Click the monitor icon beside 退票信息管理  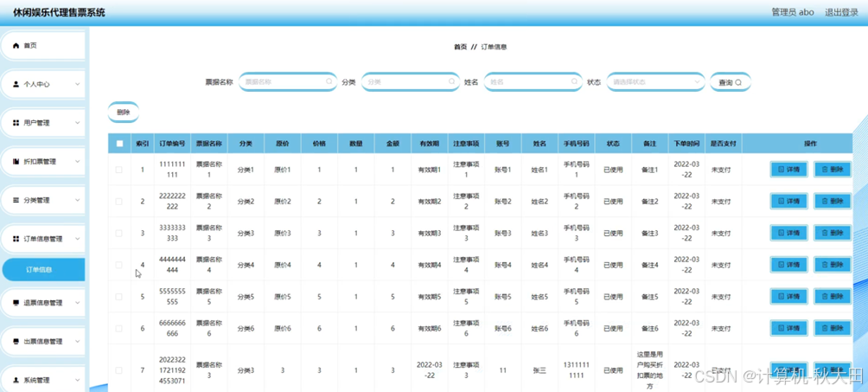(16, 303)
